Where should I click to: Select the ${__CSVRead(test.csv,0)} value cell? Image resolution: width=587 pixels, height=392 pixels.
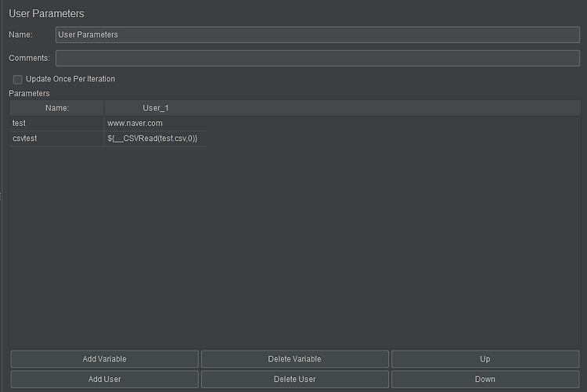point(156,138)
